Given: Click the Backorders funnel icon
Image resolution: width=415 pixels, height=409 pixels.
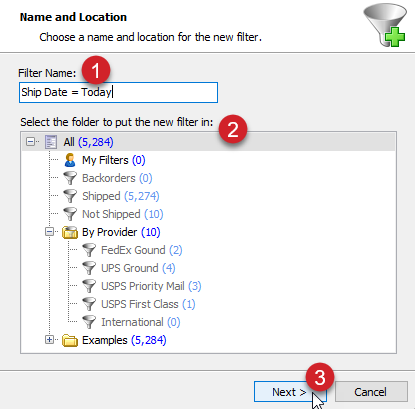Looking at the screenshot, I should [70, 178].
